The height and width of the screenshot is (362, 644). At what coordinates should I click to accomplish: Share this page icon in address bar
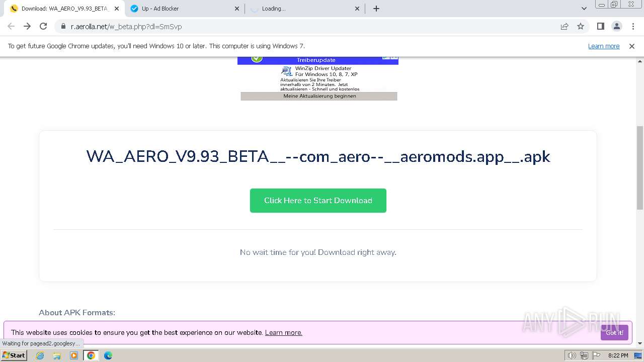[x=565, y=27]
